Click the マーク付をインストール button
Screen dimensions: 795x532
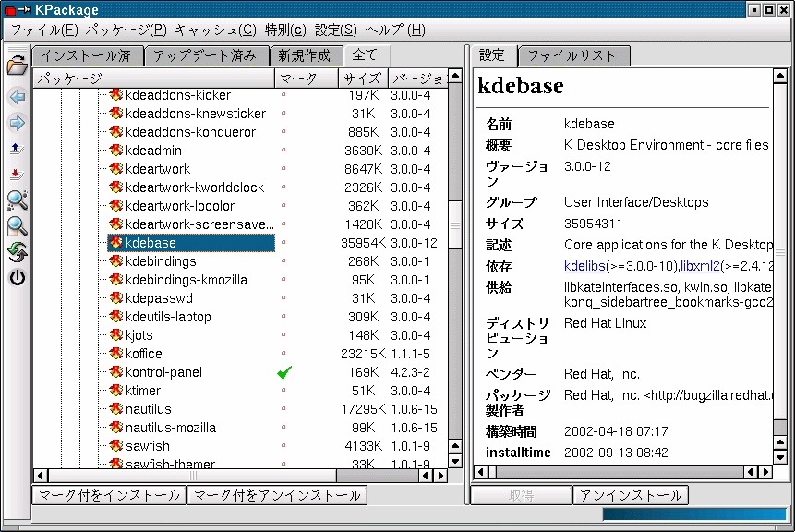coord(109,495)
